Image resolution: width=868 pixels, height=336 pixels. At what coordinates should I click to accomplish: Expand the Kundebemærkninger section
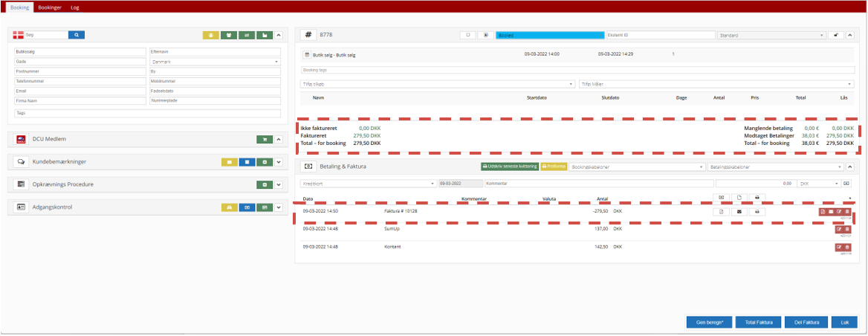[x=279, y=161]
